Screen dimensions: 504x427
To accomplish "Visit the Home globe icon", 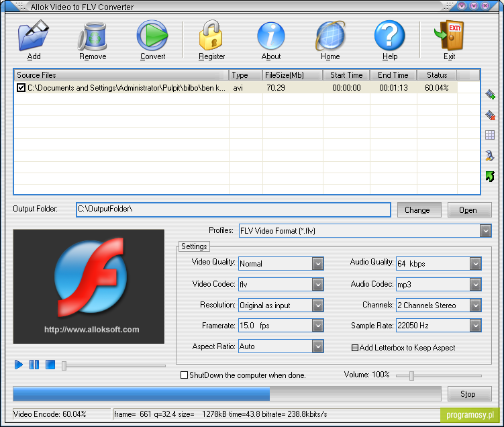I will 330,36.
